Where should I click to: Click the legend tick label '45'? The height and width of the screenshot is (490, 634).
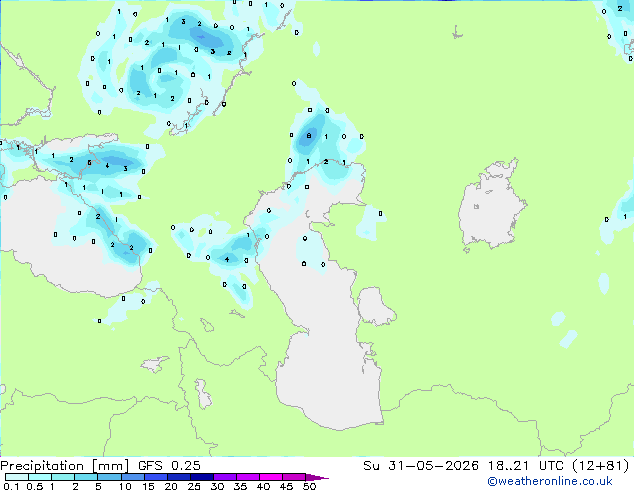point(286,486)
